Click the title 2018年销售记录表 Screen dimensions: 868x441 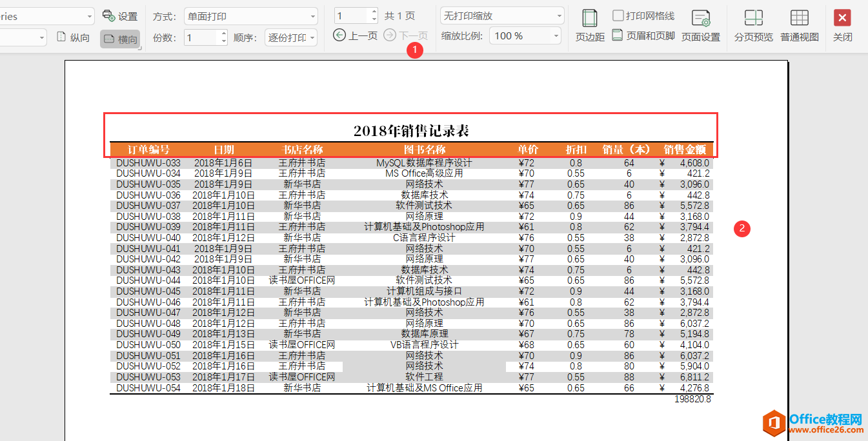(411, 131)
